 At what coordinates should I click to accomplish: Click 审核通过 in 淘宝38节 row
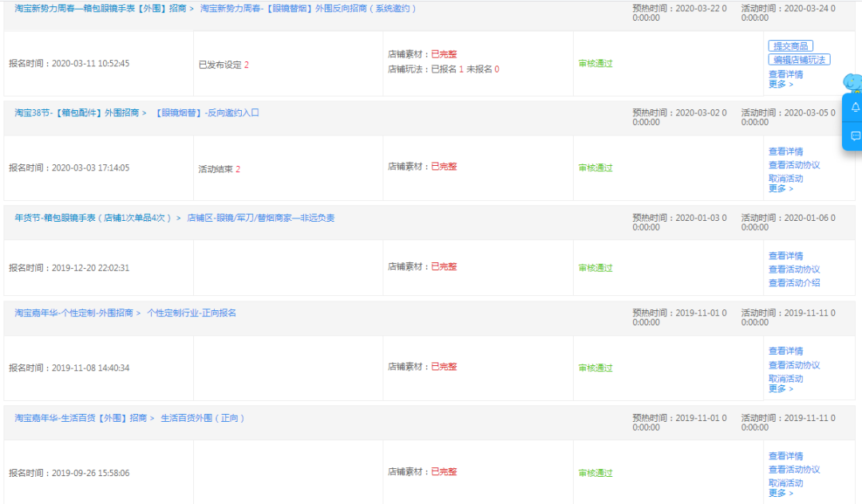tap(595, 168)
